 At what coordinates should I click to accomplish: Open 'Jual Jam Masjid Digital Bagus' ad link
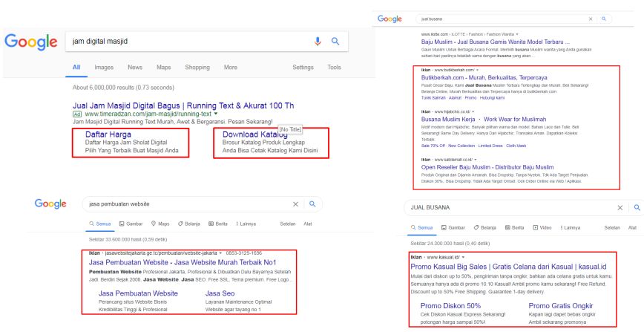(x=183, y=105)
